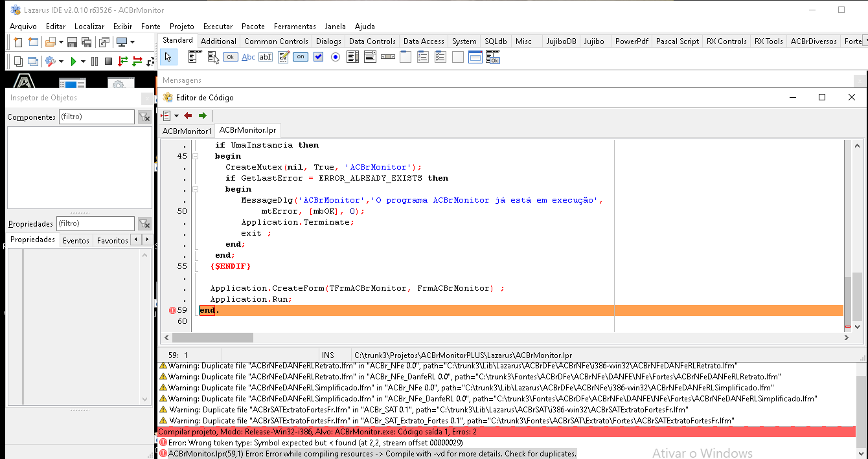Select the TComboBox component icon

point(371,57)
